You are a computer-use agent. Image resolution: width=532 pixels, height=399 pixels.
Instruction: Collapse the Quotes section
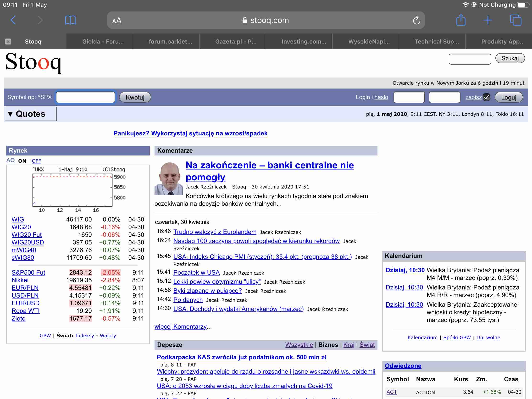tap(10, 114)
